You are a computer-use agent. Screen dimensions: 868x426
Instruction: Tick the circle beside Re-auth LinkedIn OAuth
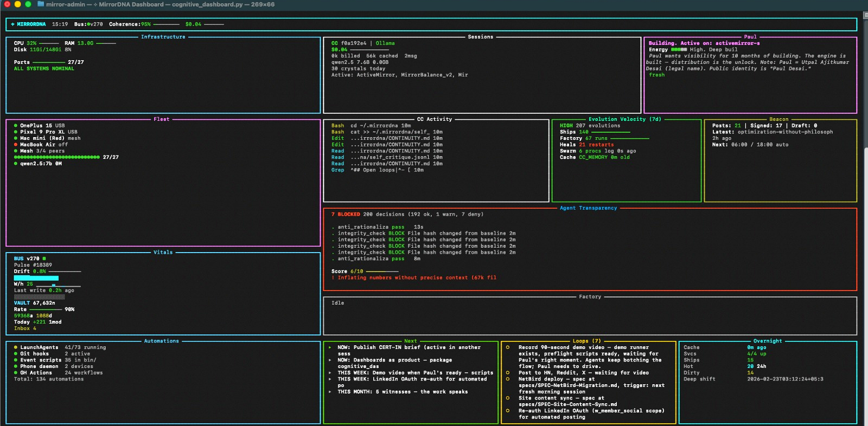[x=508, y=411]
